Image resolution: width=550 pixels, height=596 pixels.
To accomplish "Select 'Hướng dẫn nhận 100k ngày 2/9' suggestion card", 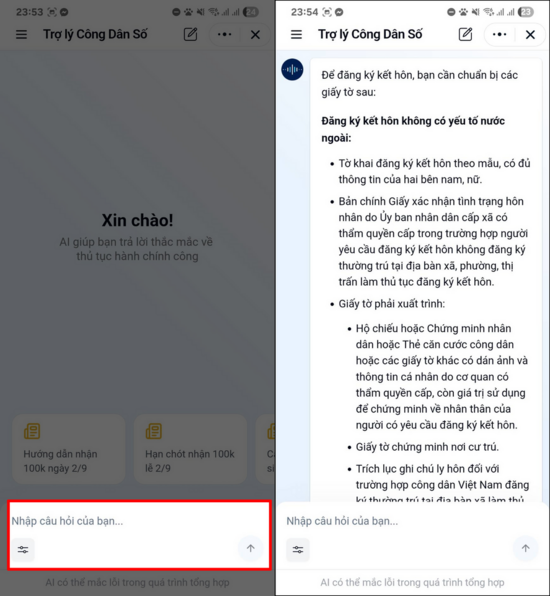I will pyautogui.click(x=68, y=449).
